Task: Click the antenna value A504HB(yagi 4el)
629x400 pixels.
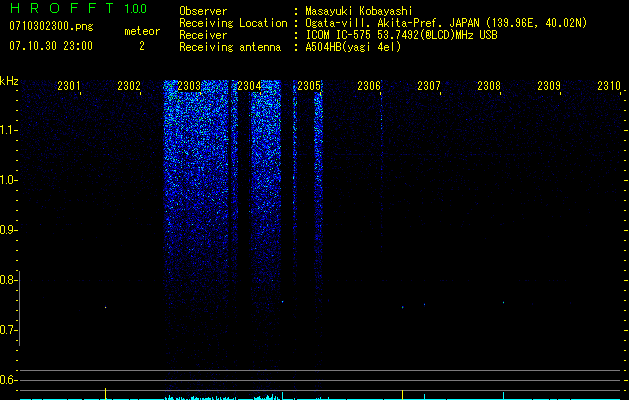Action: [x=353, y=47]
